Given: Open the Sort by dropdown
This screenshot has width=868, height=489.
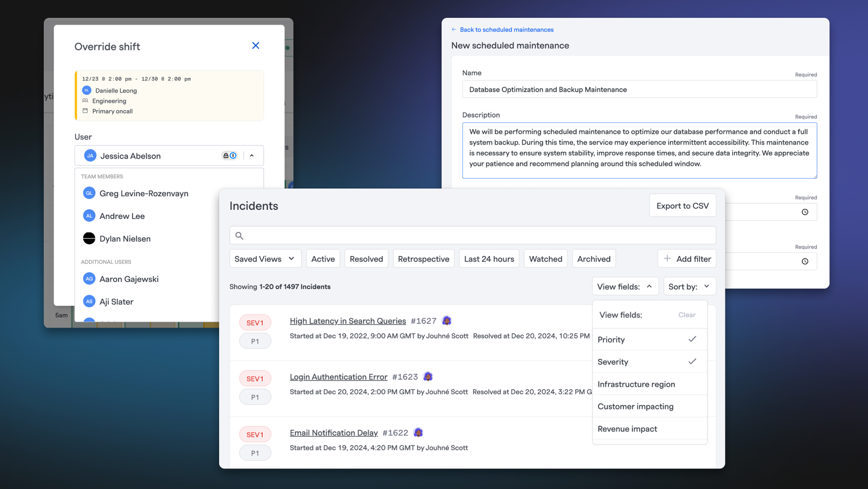Looking at the screenshot, I should click(x=689, y=286).
